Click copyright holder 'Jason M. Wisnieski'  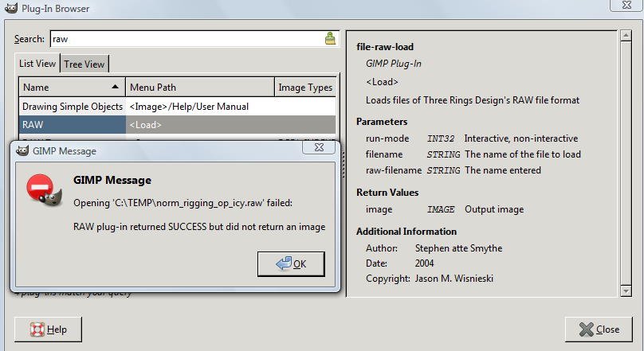[454, 279]
